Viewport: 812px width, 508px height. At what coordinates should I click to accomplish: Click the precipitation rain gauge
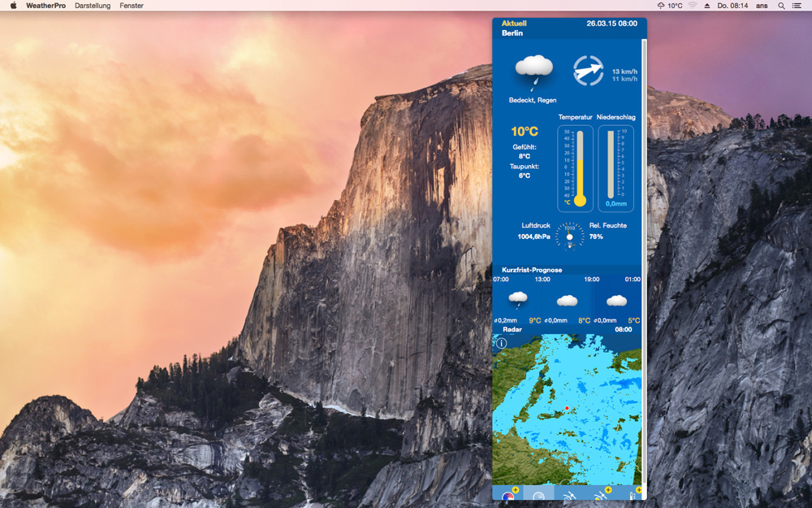(x=615, y=168)
